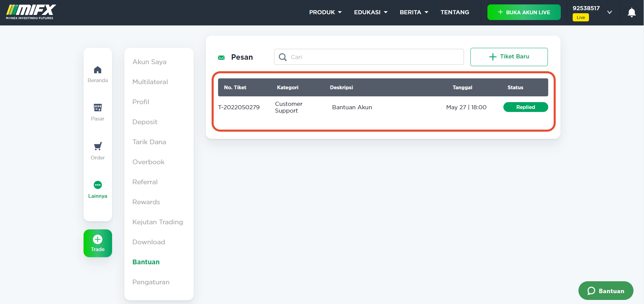Viewport: 644px width, 304px height.
Task: Expand the PRODUK dropdown menu
Action: coord(325,12)
